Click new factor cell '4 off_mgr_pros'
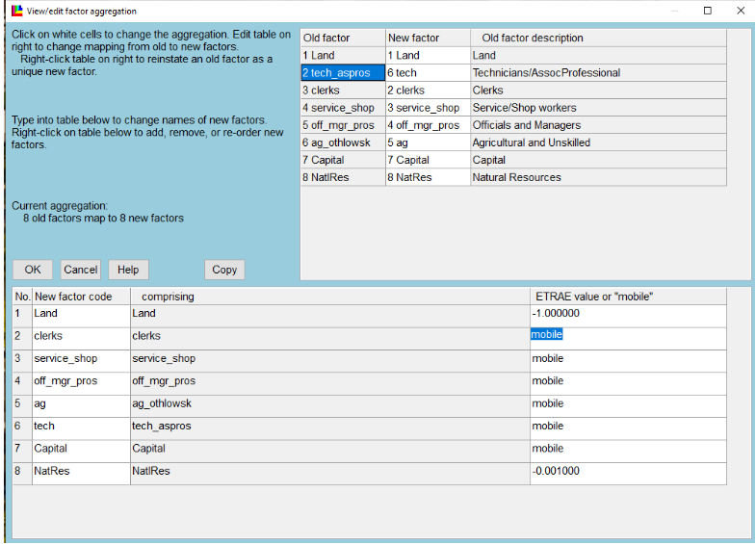 [429, 125]
